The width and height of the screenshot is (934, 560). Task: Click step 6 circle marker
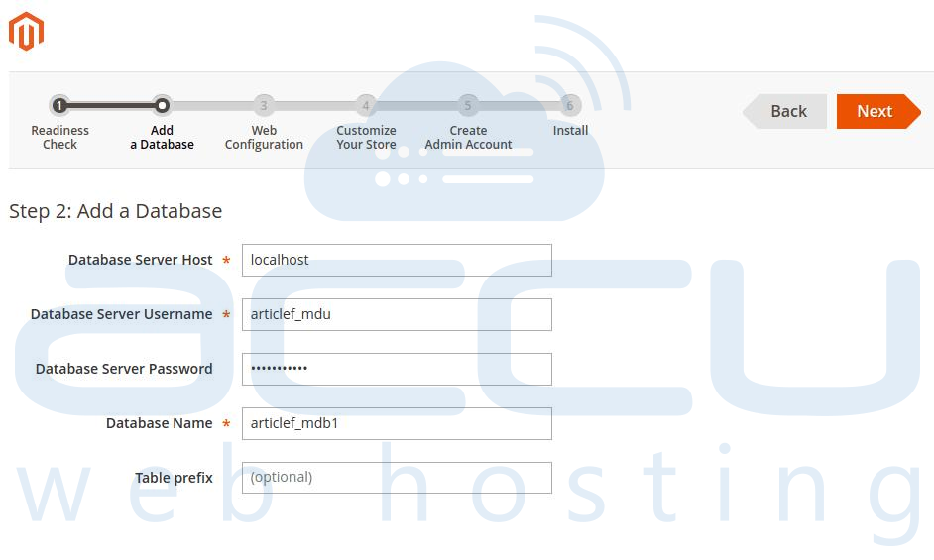[570, 105]
